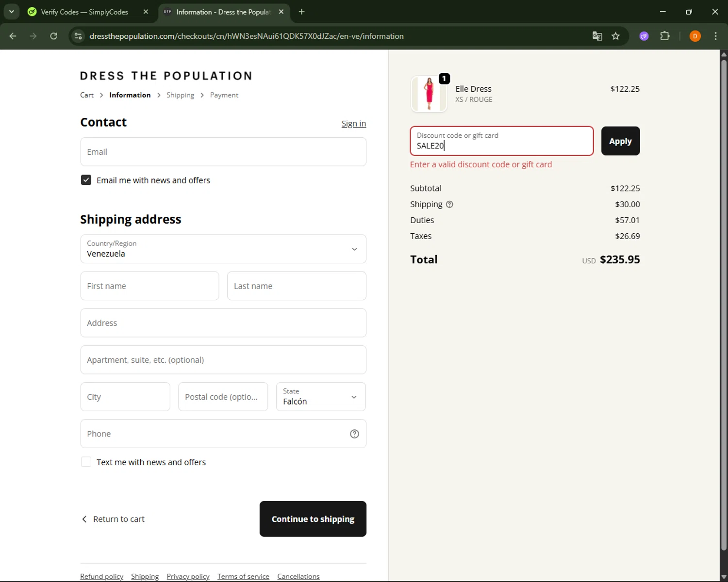Screen dimensions: 728x582
Task: Click the browser back arrow
Action: (x=13, y=36)
